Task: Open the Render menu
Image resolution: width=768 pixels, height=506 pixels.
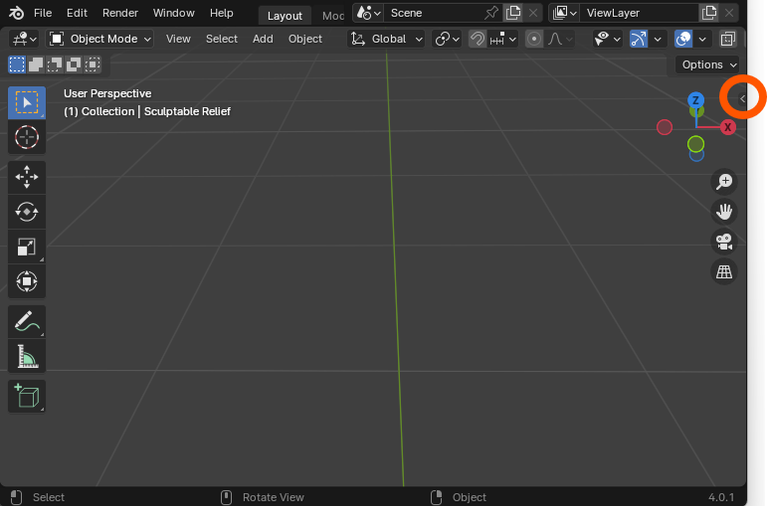Action: pos(120,13)
